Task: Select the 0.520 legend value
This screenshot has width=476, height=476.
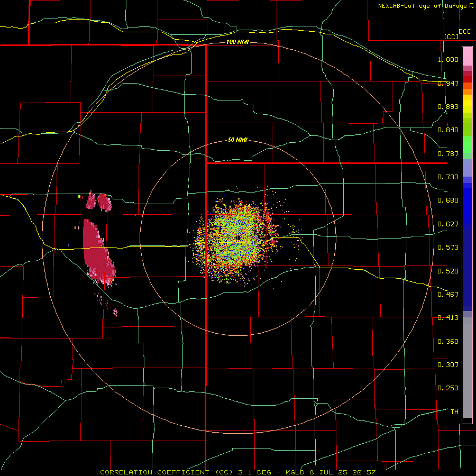Action: pyautogui.click(x=448, y=271)
